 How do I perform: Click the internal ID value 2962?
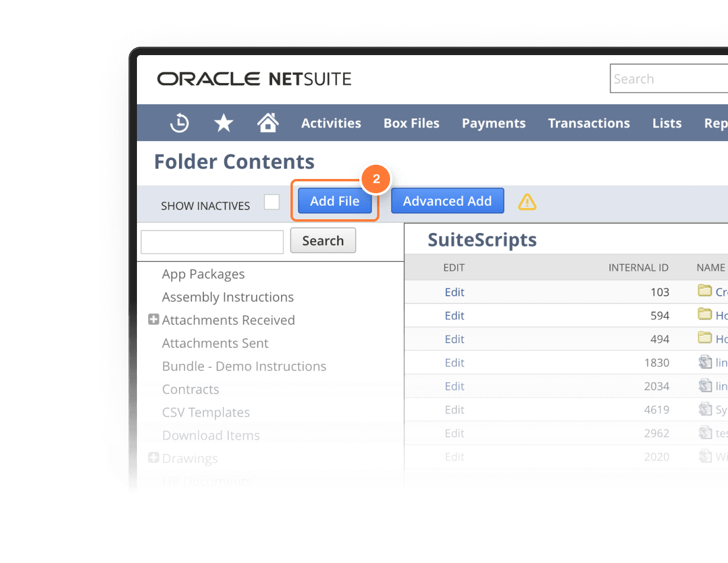(x=657, y=433)
